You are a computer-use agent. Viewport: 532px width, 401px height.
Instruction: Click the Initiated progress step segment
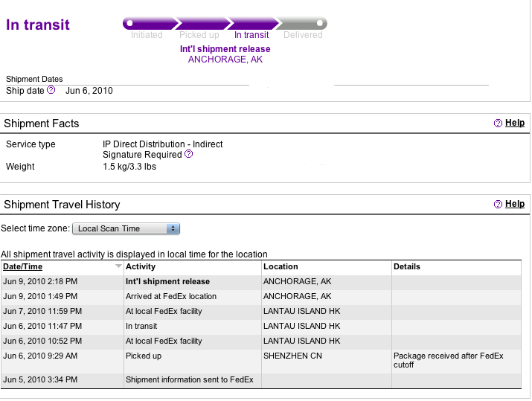pos(150,23)
